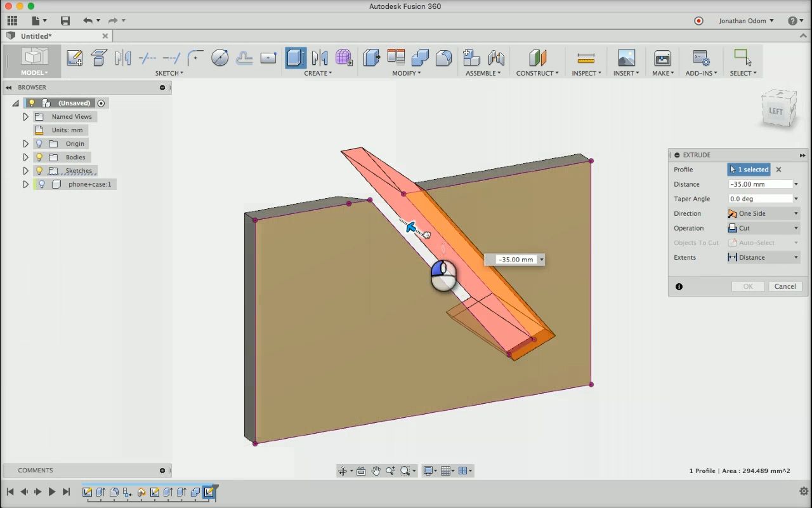Toggle the lightbulb for the Origin folder
This screenshot has width=812, height=508.
coord(39,144)
